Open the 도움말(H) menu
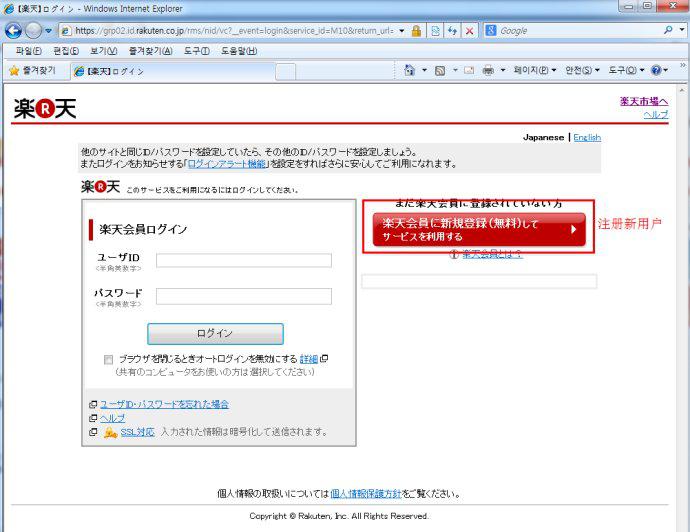This screenshot has width=690, height=532. (x=239, y=51)
